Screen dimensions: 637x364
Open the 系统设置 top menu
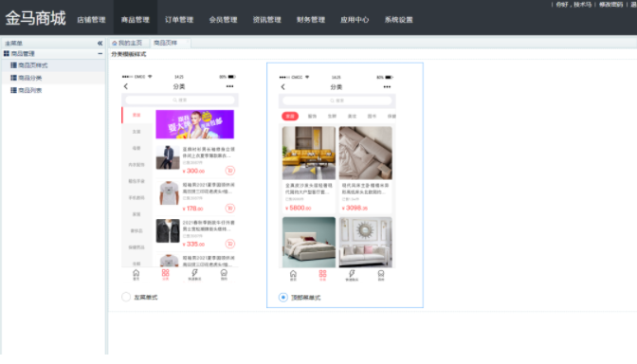coord(398,20)
